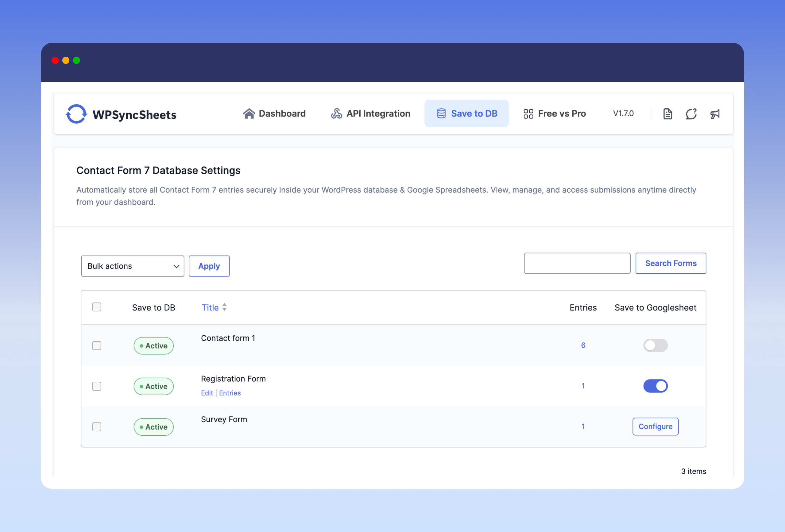The height and width of the screenshot is (532, 785).
Task: Sort forms with the Title arrows icon
Action: click(224, 307)
